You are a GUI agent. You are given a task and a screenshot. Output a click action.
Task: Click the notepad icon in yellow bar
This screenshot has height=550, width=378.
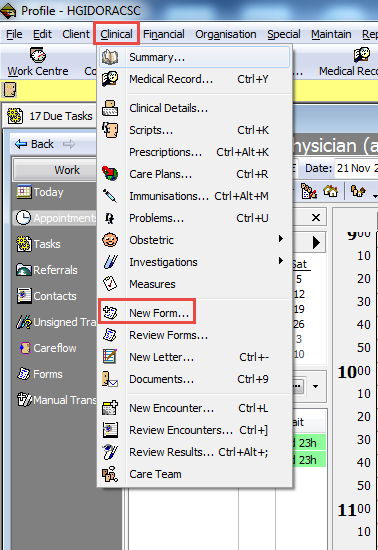tap(9, 90)
